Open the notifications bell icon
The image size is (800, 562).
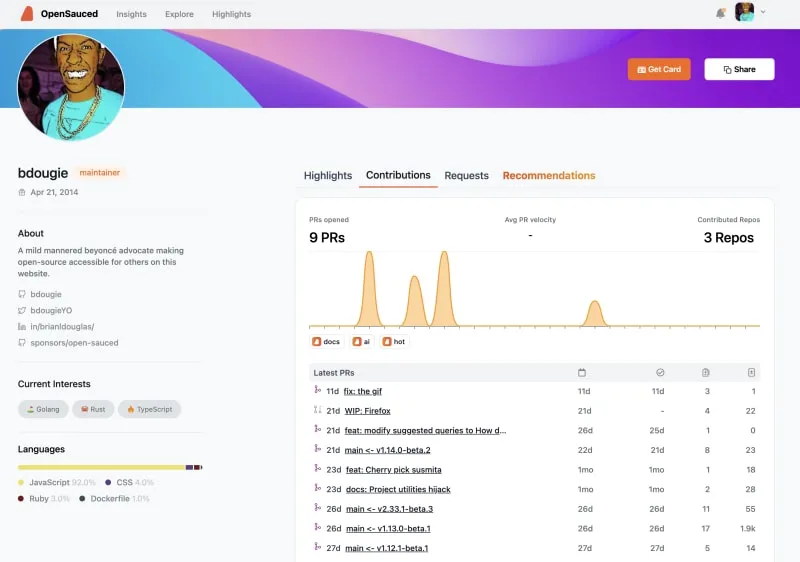[720, 13]
